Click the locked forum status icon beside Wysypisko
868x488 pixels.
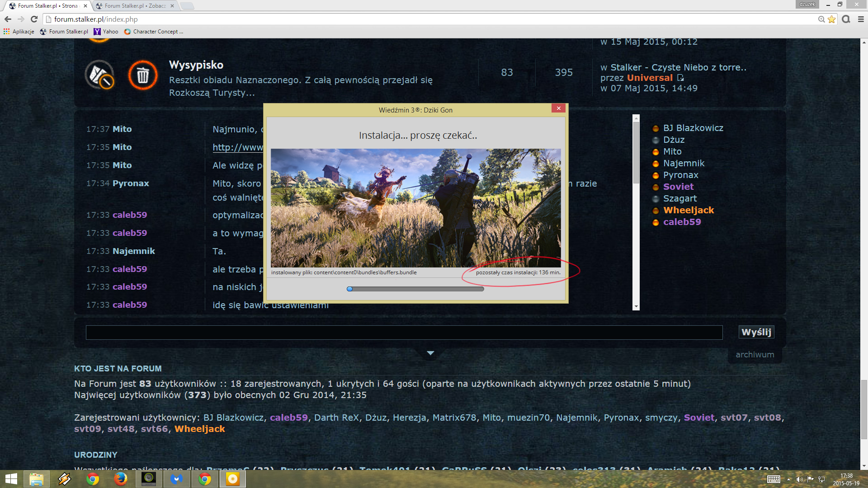tap(99, 75)
